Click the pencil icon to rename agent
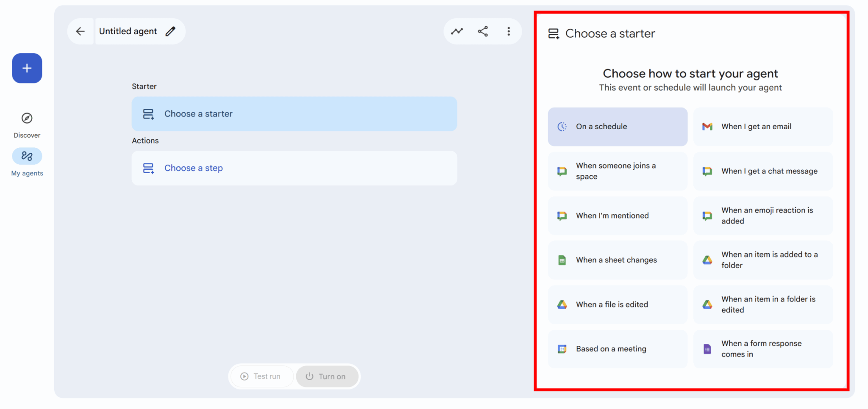The height and width of the screenshot is (409, 868). coord(170,31)
